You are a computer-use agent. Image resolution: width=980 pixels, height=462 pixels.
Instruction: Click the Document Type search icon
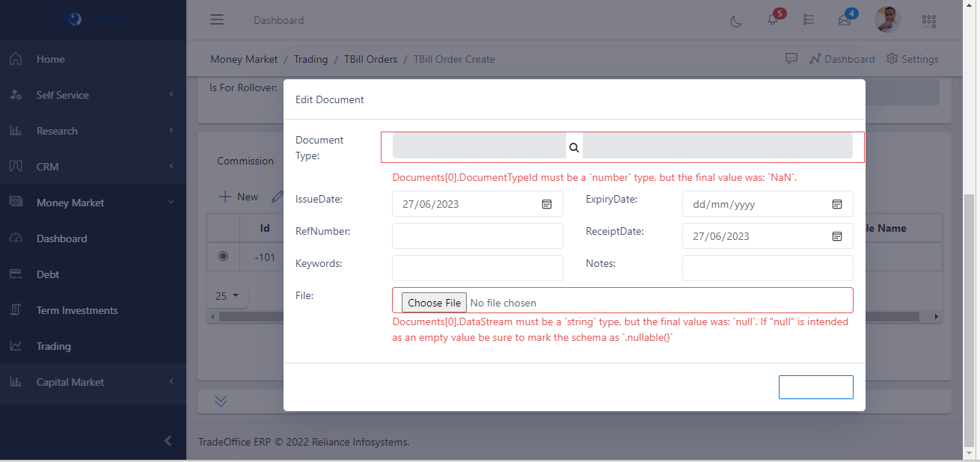pyautogui.click(x=574, y=147)
